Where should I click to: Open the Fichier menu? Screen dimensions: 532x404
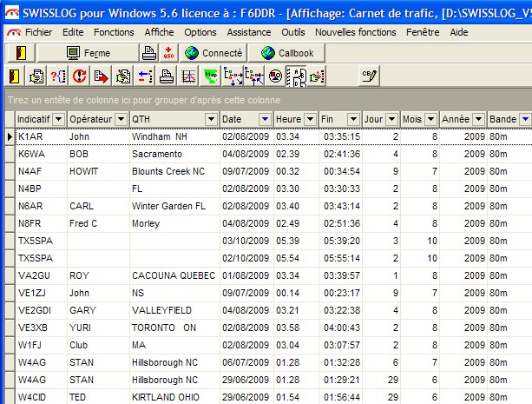tap(38, 32)
